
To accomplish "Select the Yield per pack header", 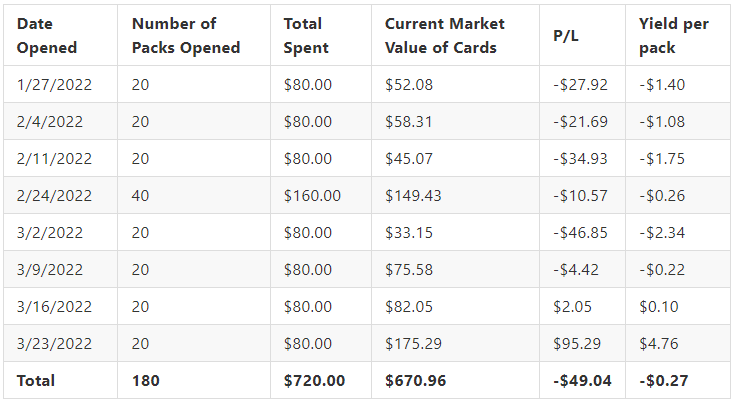I will [674, 36].
